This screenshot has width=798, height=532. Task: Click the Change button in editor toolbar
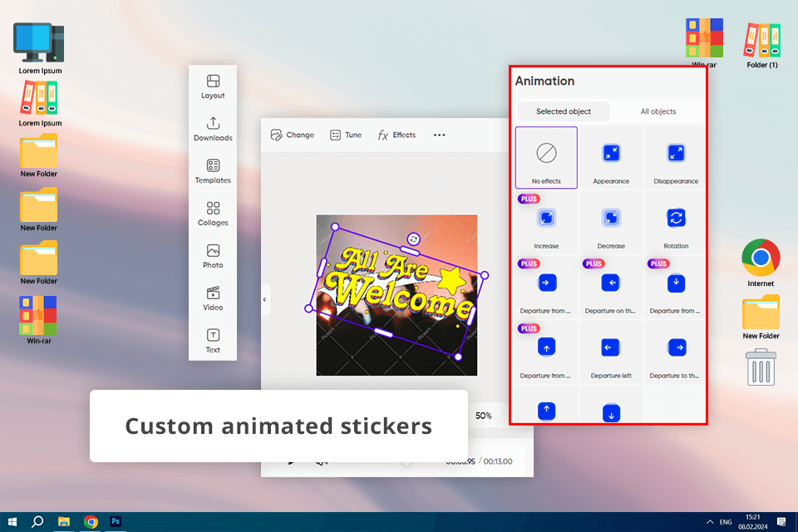point(292,135)
